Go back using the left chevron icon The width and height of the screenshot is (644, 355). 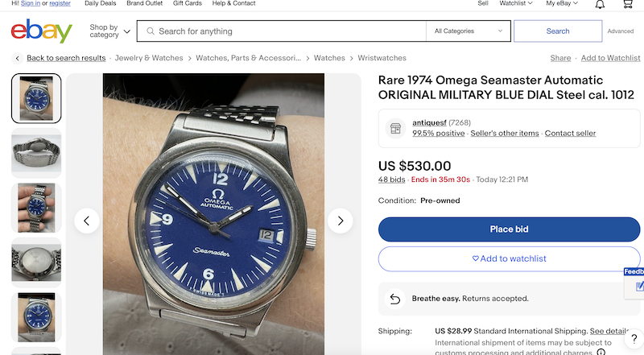[x=17, y=58]
